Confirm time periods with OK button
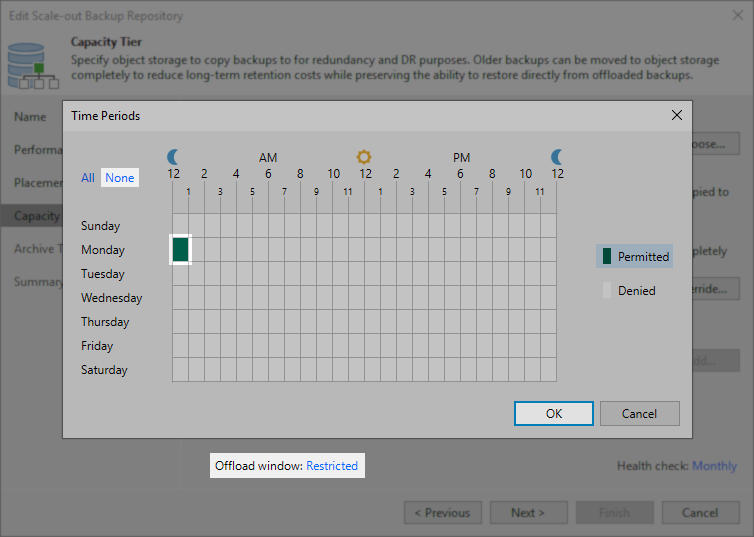The width and height of the screenshot is (754, 537). 553,413
